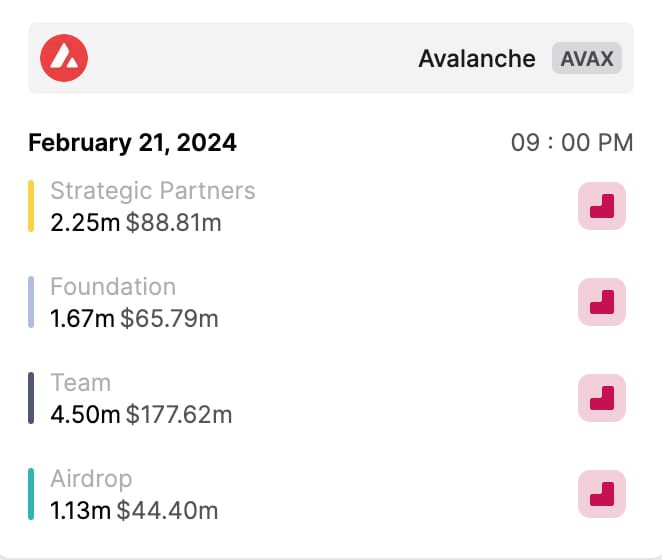This screenshot has width=662, height=560.
Task: Select the Airdrop allocation label
Action: 91,479
